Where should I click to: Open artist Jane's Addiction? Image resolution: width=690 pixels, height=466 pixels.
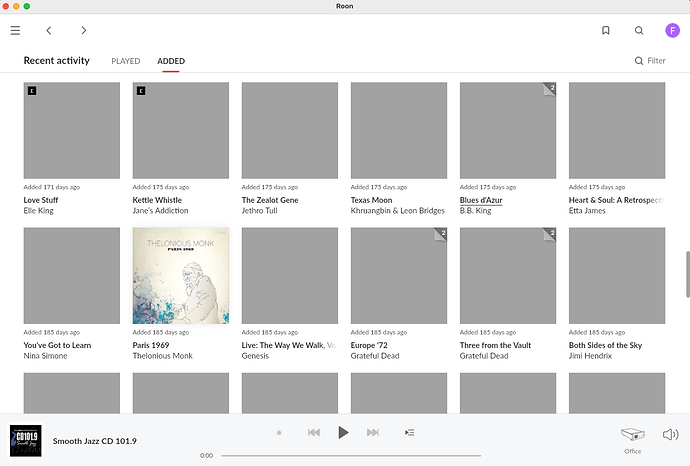pos(161,211)
